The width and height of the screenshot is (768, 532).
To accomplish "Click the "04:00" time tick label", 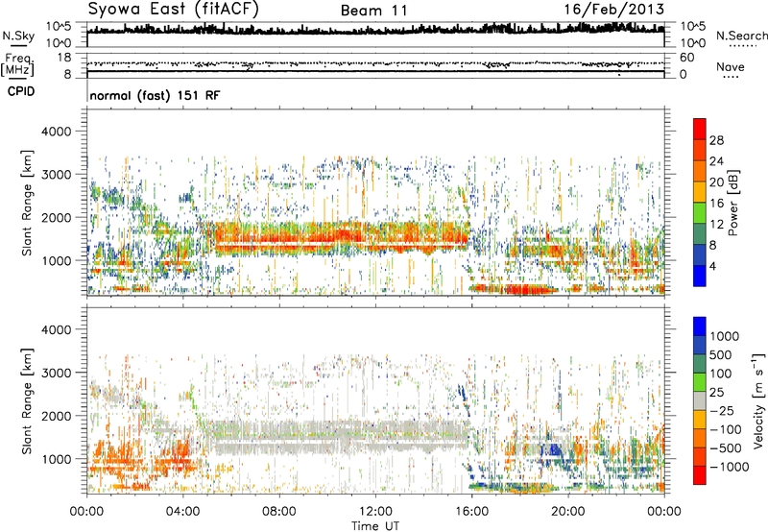I will 183,512.
